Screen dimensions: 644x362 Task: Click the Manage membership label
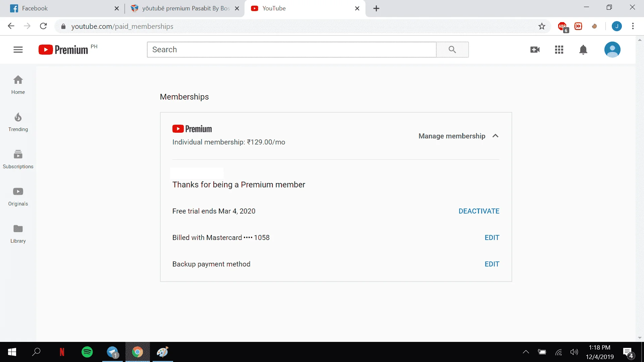coord(452,136)
